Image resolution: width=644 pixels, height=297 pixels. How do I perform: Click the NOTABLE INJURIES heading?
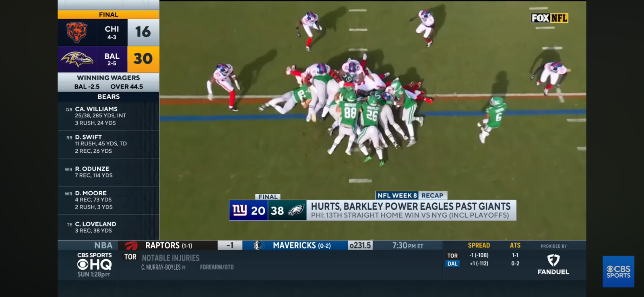(171, 258)
